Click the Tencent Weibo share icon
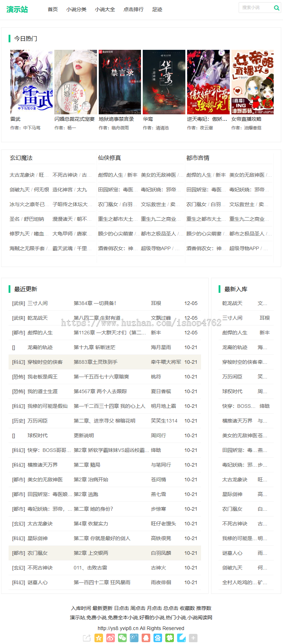Screen dimensions: 283x644 [x=134, y=638]
